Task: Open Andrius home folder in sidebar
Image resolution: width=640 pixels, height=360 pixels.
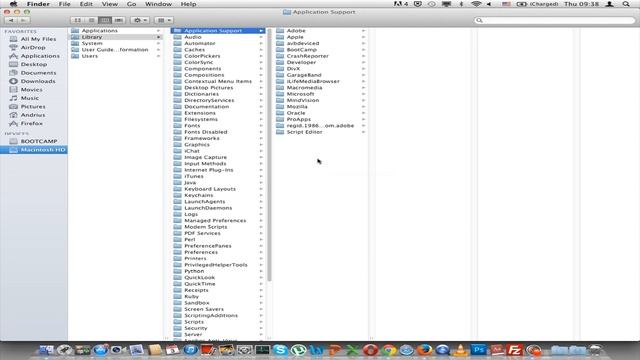Action: coord(34,115)
